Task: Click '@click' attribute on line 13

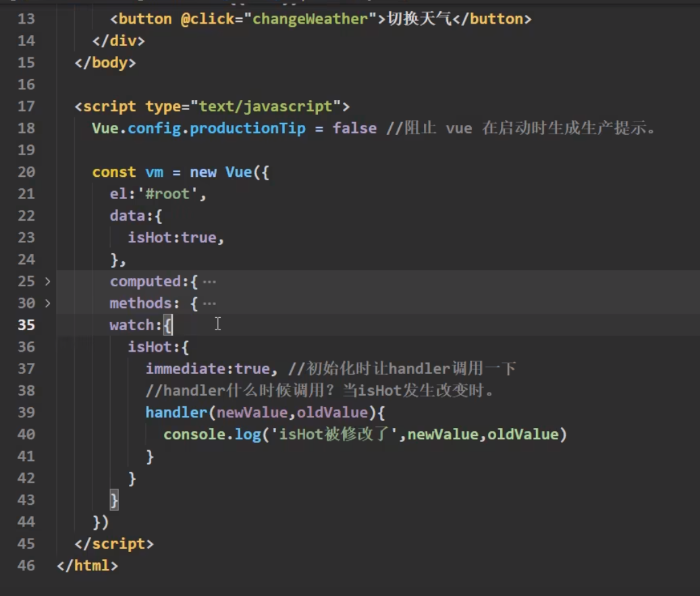Action: [x=208, y=19]
